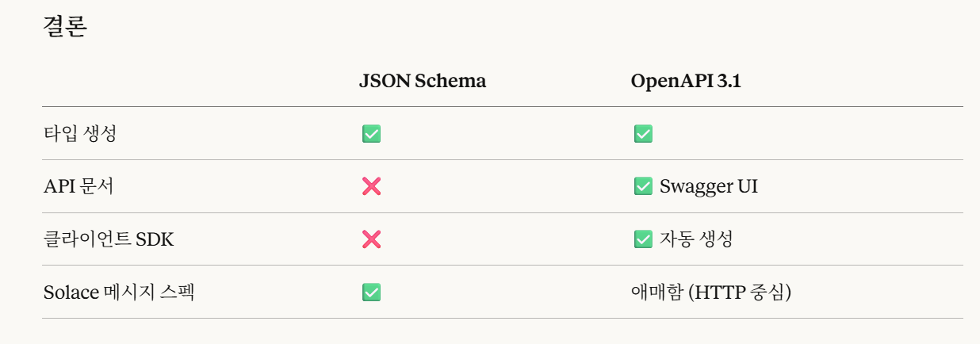Click the Swagger UI text

click(709, 186)
